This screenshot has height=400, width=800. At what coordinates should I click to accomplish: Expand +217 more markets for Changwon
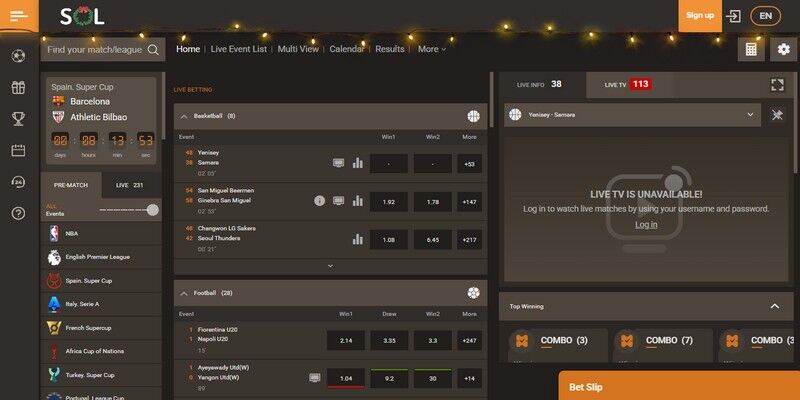click(469, 240)
